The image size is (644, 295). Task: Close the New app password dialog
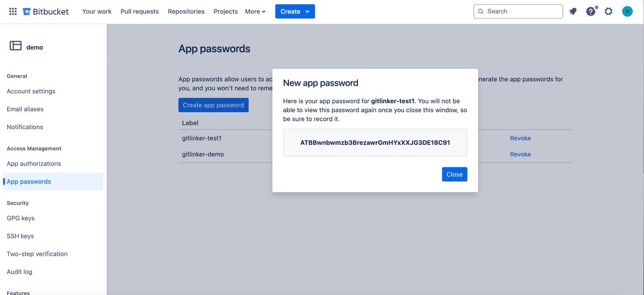tap(454, 174)
